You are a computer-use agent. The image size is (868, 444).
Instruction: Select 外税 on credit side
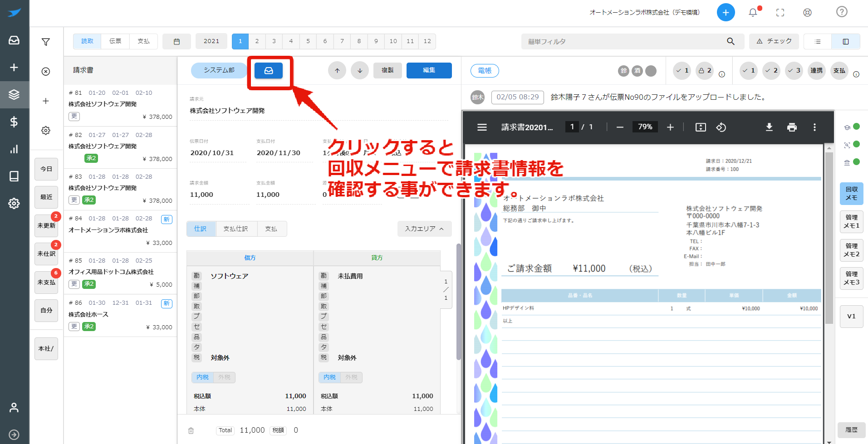point(351,377)
